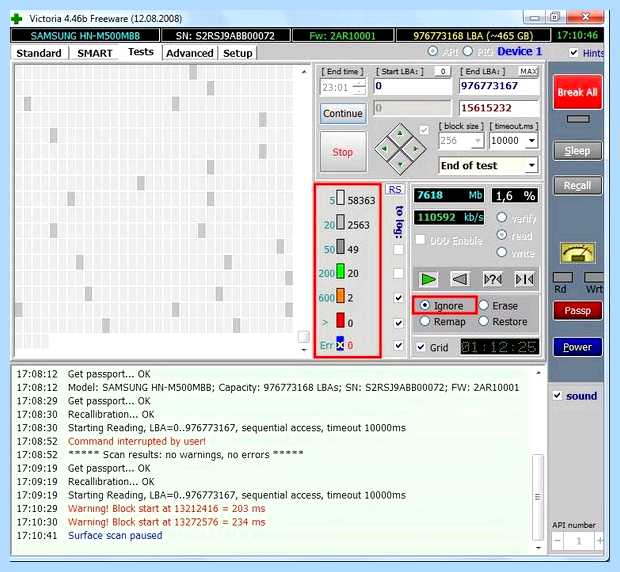
Task: Open the Standard tab
Action: point(39,53)
